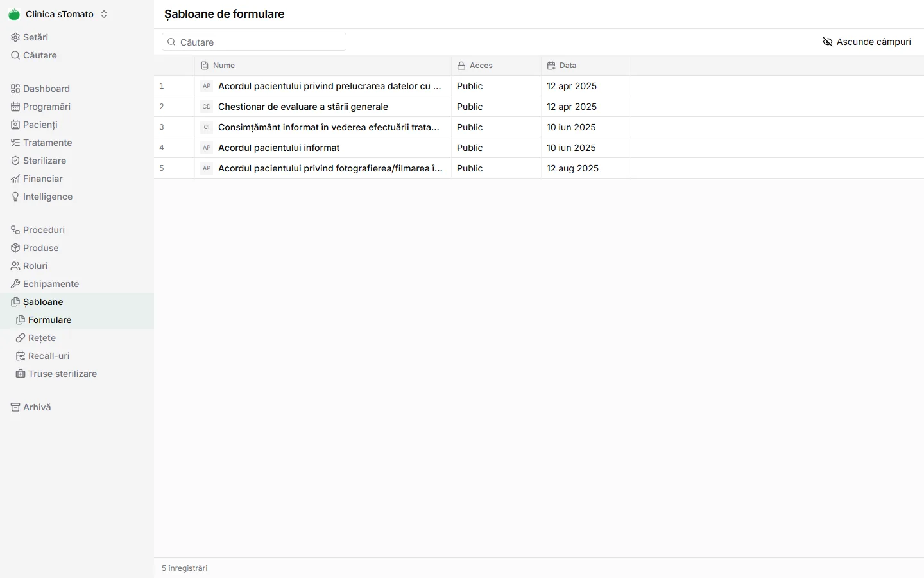924x578 pixels.
Task: Click the Șabloane de formulare page title
Action: [x=225, y=14]
